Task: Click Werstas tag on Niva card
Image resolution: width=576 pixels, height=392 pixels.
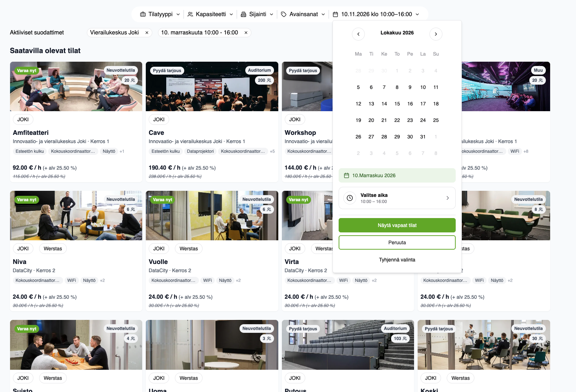Action: tap(53, 249)
